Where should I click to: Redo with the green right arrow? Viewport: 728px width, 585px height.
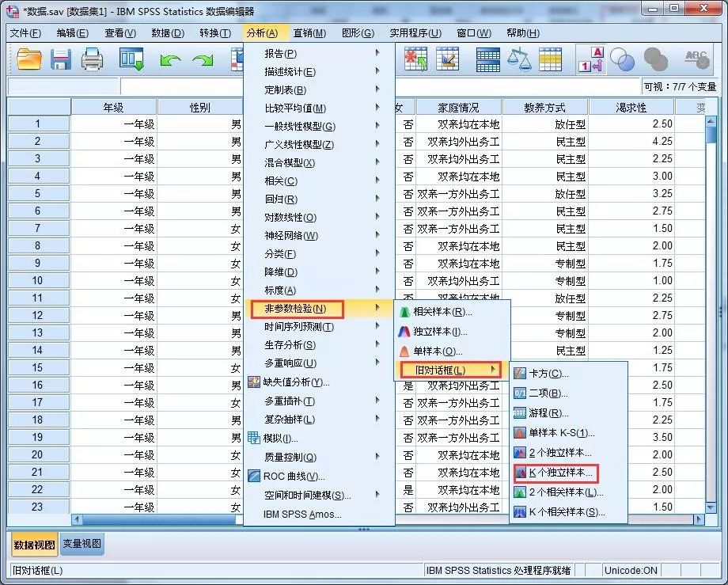[x=203, y=60]
